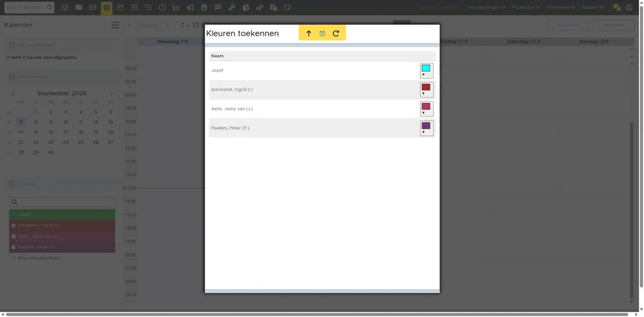Open the highlighted calendar grid icon
Screen dimensions: 644x317
[107, 8]
